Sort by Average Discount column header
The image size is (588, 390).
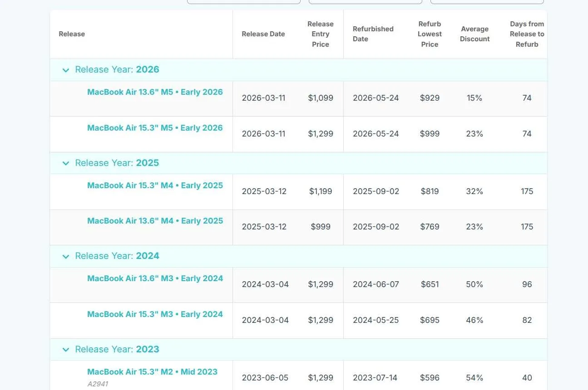474,34
